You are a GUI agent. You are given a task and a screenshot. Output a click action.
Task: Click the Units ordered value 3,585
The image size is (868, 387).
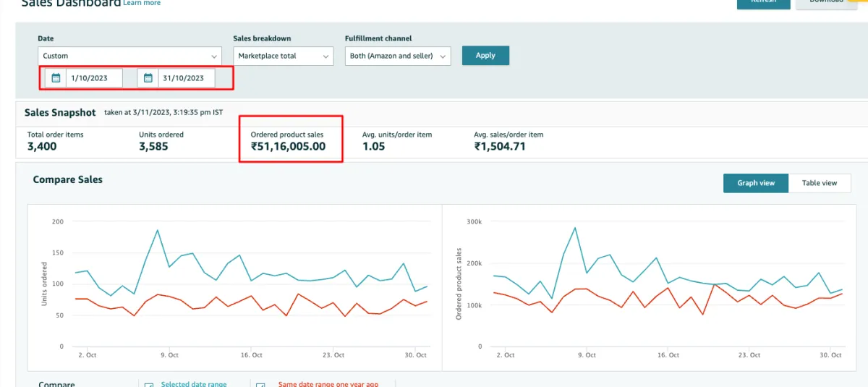pos(153,146)
